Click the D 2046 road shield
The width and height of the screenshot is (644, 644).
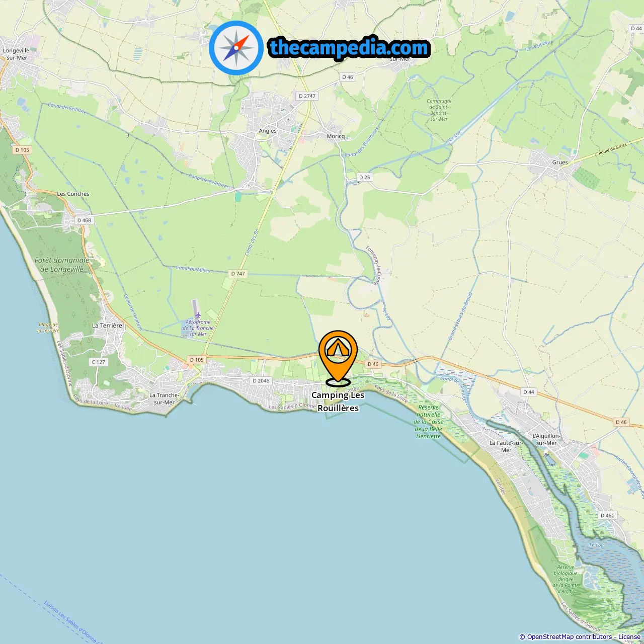tap(261, 381)
